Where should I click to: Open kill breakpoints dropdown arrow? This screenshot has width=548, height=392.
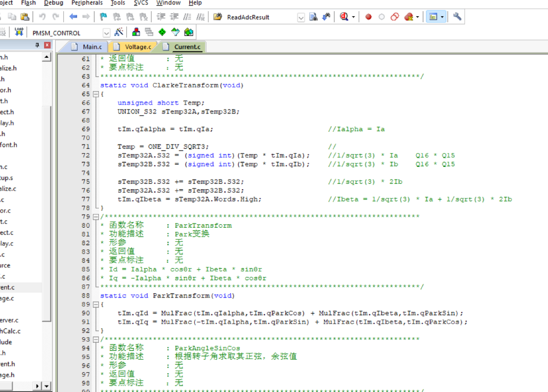tap(417, 17)
